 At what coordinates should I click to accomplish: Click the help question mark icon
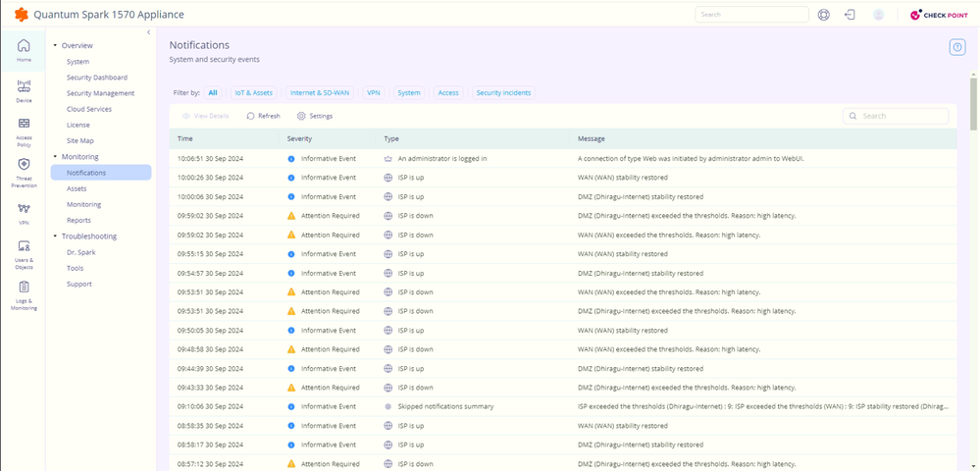(x=956, y=47)
